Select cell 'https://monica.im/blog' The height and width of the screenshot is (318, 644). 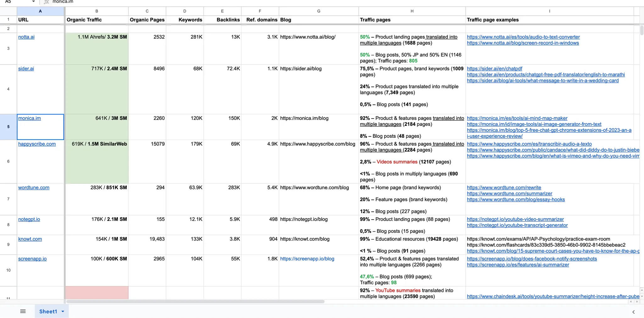click(x=319, y=127)
